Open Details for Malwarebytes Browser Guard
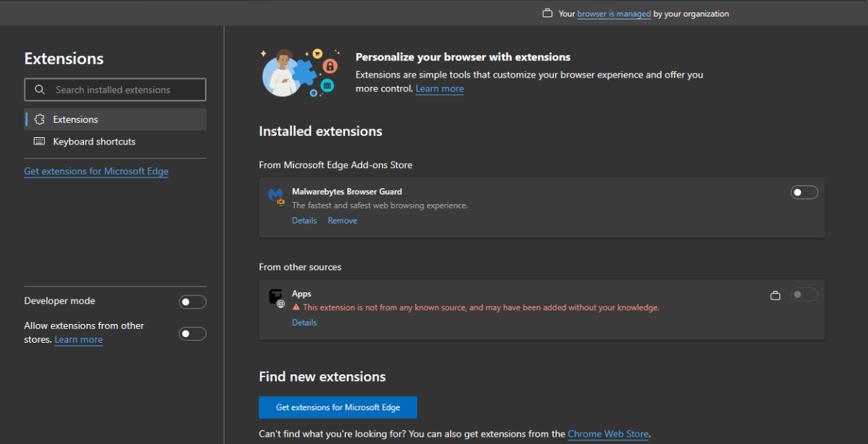868x444 pixels. tap(304, 221)
